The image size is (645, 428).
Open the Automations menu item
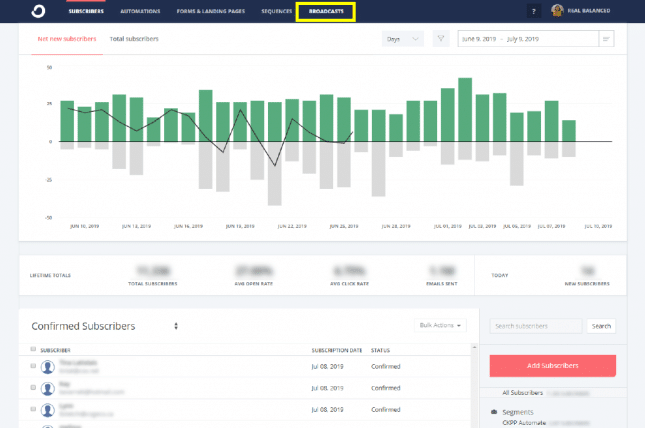click(139, 11)
